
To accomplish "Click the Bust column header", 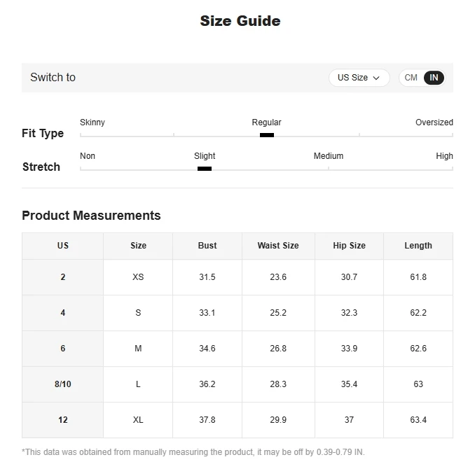I will tap(207, 246).
